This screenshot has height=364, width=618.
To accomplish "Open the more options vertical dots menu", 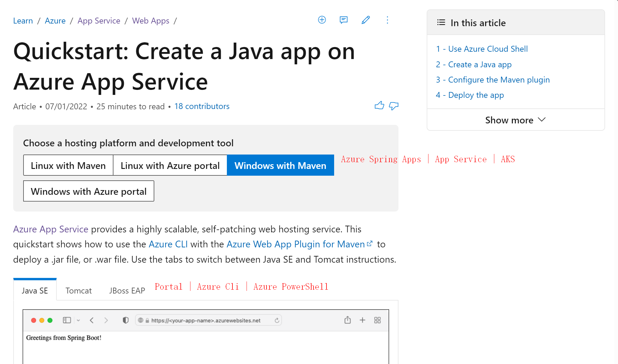I will click(387, 20).
